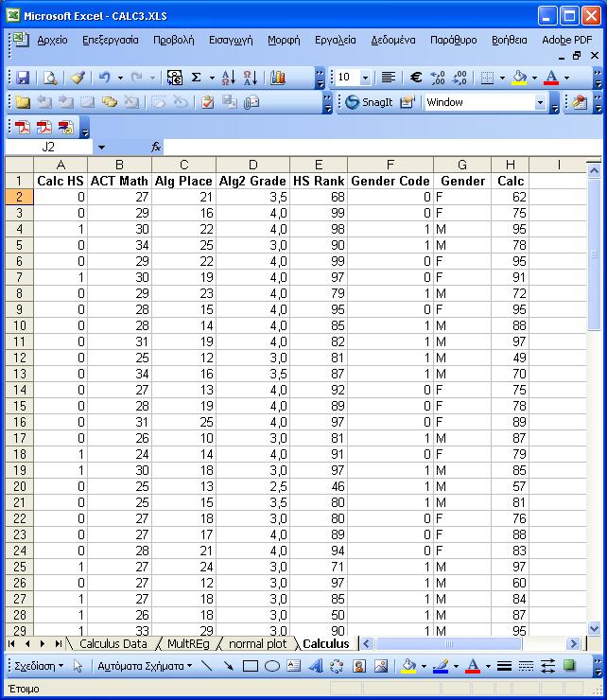Click the Save floppy disk icon
The image size is (607, 700).
(x=23, y=78)
